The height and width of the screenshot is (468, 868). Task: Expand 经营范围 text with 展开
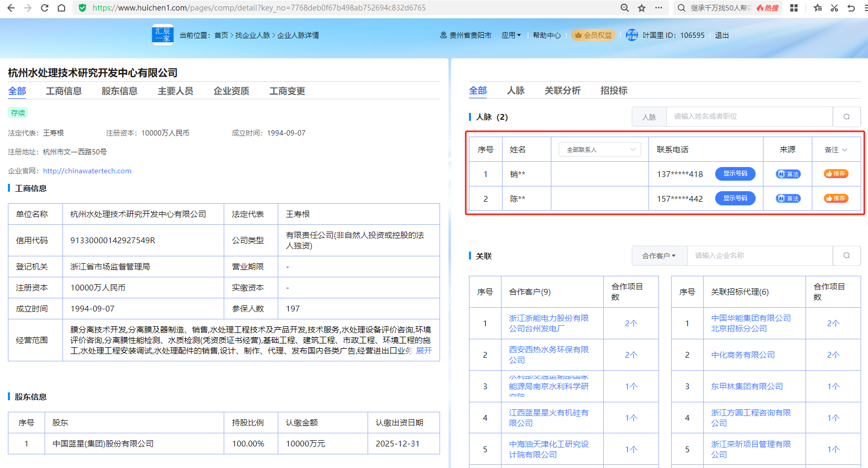click(424, 351)
